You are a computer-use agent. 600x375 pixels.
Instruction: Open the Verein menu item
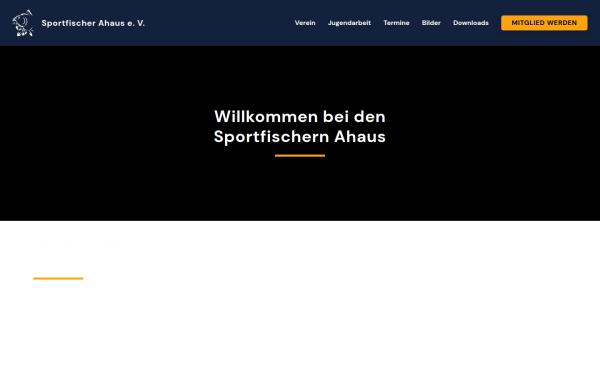[305, 23]
